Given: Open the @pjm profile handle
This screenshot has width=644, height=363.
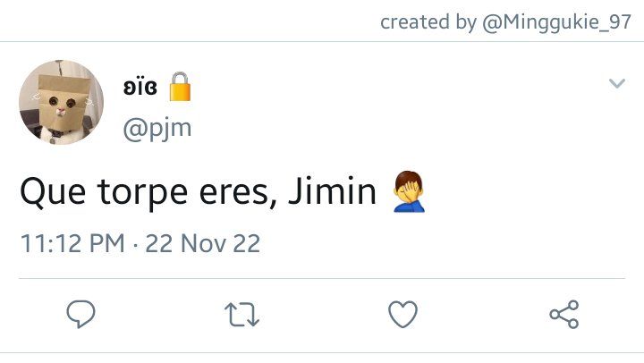Looking at the screenshot, I should click(x=157, y=130).
